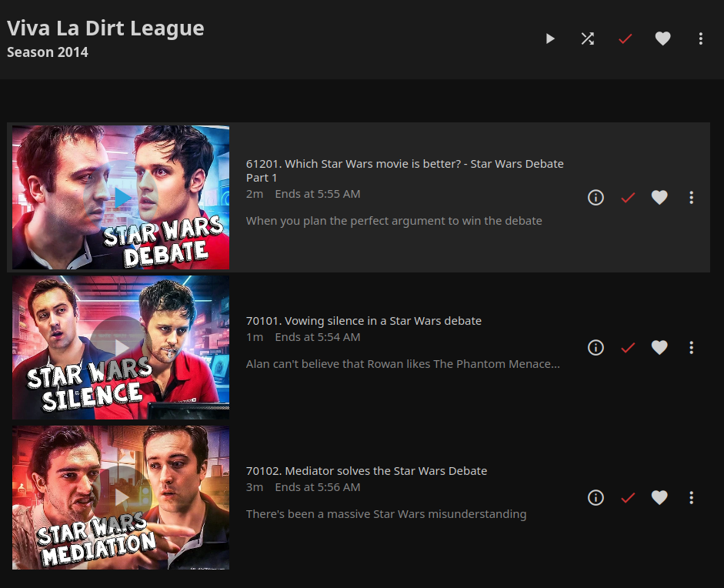Favorite episode 70101 with the heart

[659, 347]
